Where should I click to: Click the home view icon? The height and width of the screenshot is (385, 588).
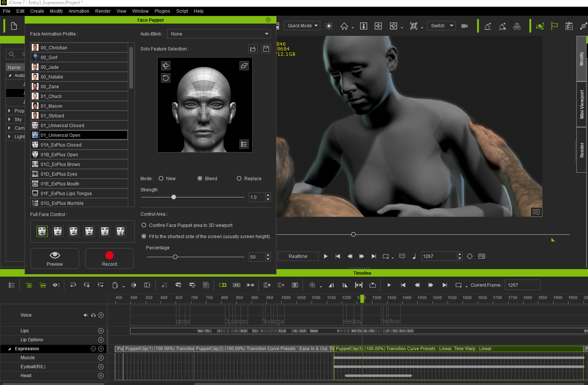click(x=344, y=26)
